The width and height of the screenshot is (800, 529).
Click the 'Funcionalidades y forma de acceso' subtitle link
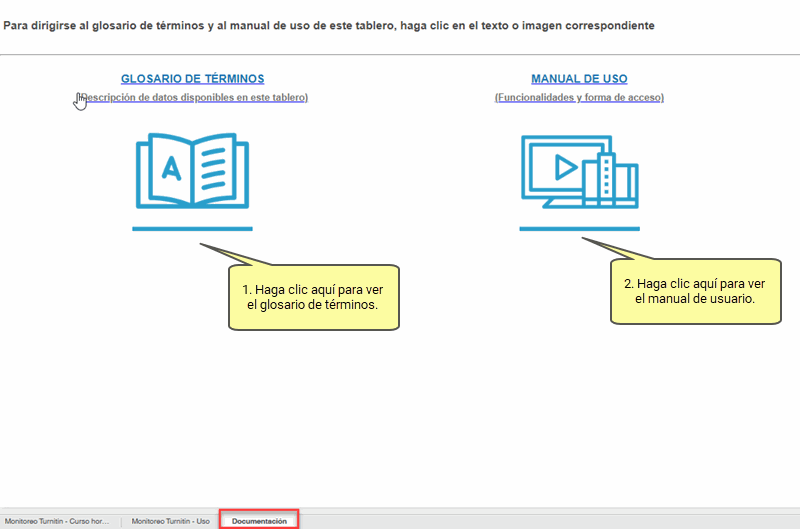point(579,97)
